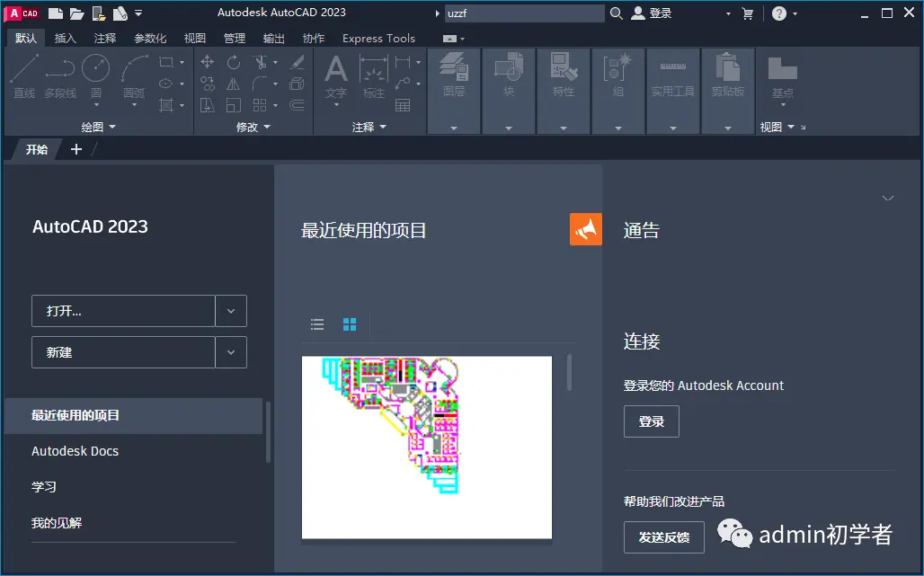
Task: Click the Array tool icon
Action: [x=260, y=105]
